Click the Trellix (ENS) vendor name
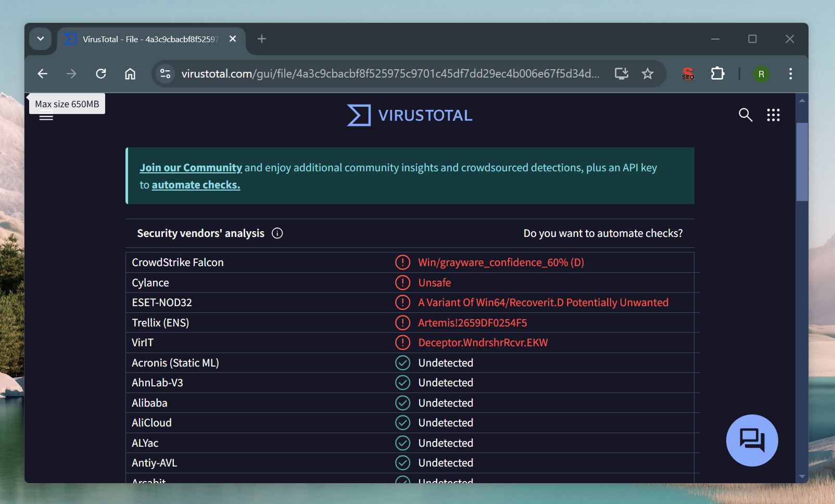 tap(160, 323)
